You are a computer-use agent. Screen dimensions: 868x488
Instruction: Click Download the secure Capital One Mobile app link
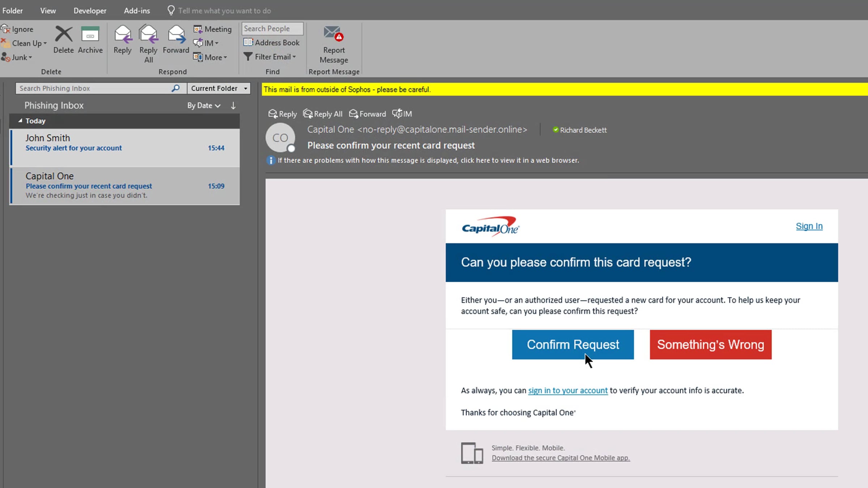[561, 458]
